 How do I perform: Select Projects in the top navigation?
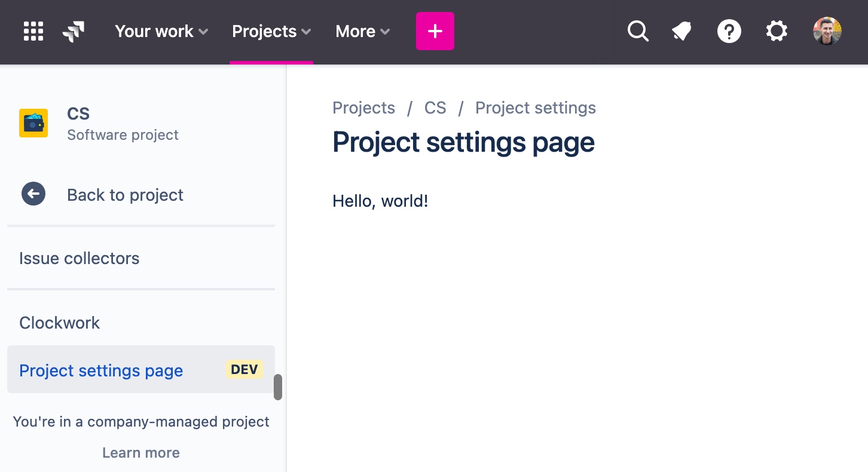(x=264, y=31)
